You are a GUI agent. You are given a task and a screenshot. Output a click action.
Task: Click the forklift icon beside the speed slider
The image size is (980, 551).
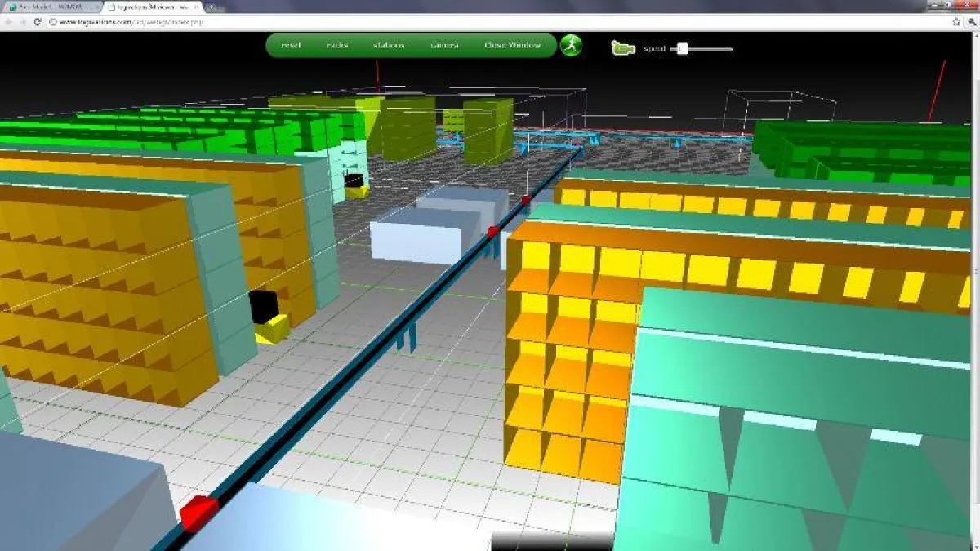point(624,48)
